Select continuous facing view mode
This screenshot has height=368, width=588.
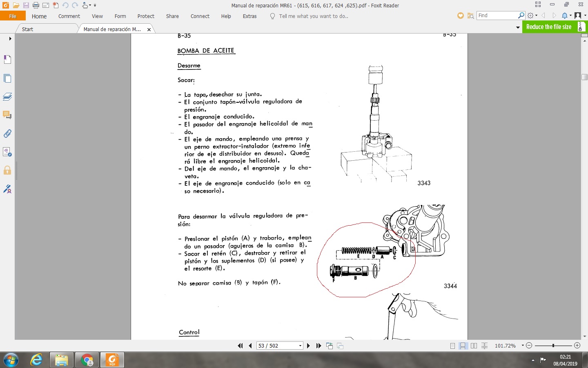(485, 346)
